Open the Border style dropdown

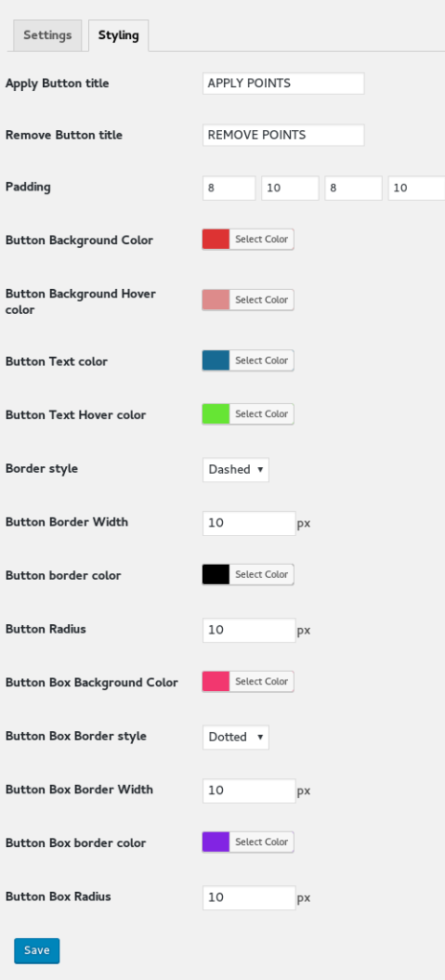click(235, 469)
